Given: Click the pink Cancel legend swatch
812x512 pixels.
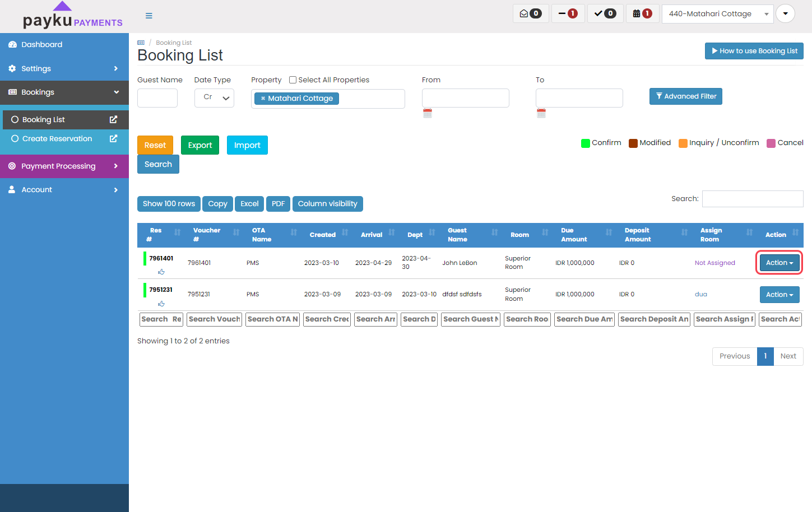Looking at the screenshot, I should coord(771,143).
